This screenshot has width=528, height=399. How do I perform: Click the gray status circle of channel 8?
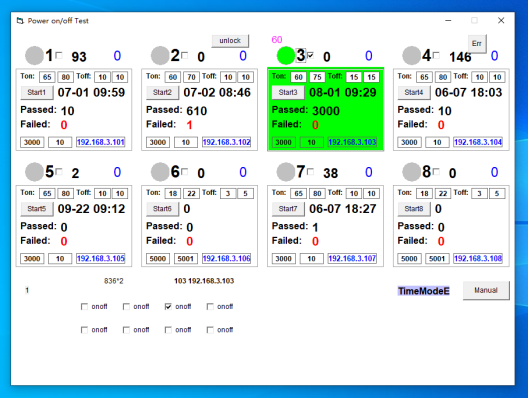[411, 172]
